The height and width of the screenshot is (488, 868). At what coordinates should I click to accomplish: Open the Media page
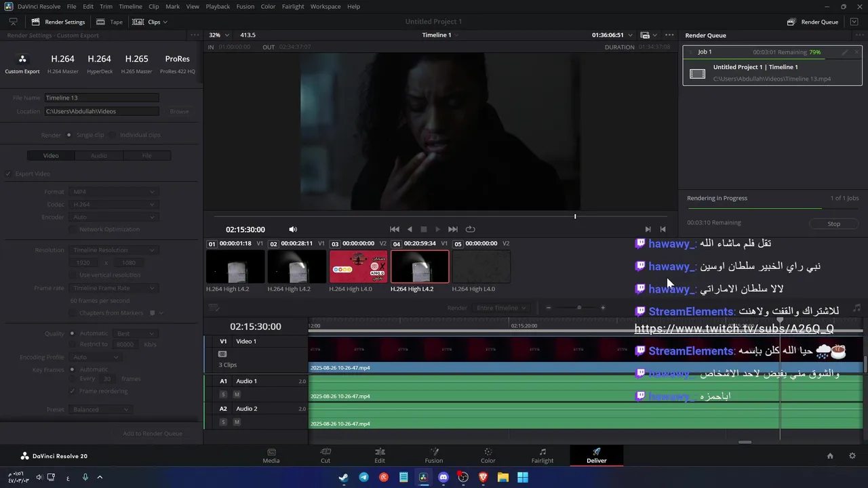pos(271,455)
